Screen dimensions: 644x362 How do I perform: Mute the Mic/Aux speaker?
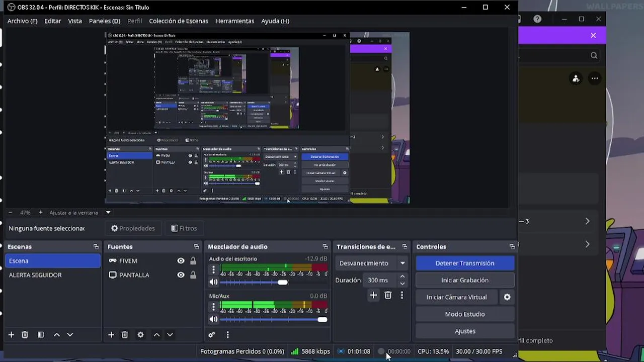214,319
